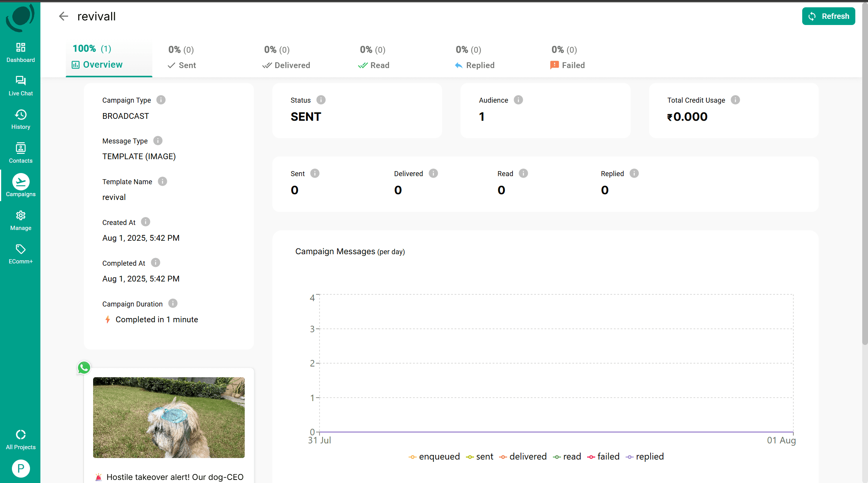This screenshot has width=868, height=483.
Task: Toggle the enqueued series in chart legend
Action: tap(434, 456)
